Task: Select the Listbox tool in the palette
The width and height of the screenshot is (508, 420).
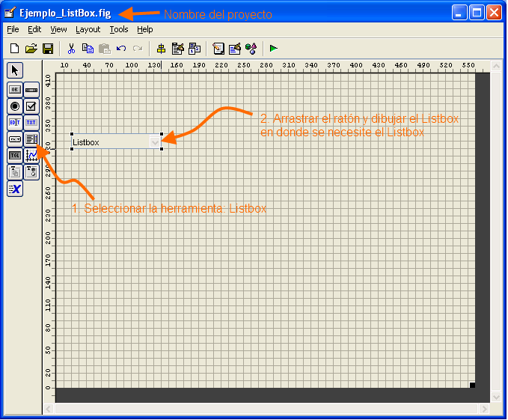Action: coord(31,139)
